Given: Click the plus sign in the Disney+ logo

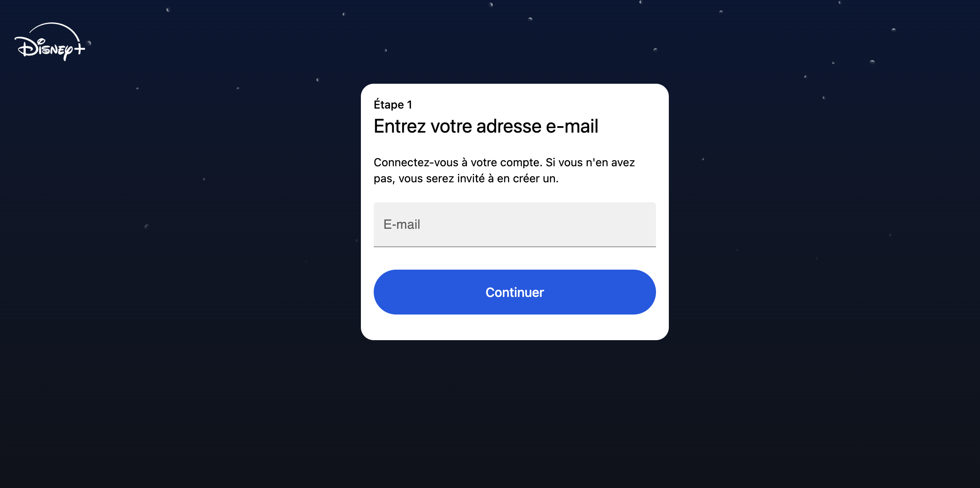Looking at the screenshot, I should point(80,49).
